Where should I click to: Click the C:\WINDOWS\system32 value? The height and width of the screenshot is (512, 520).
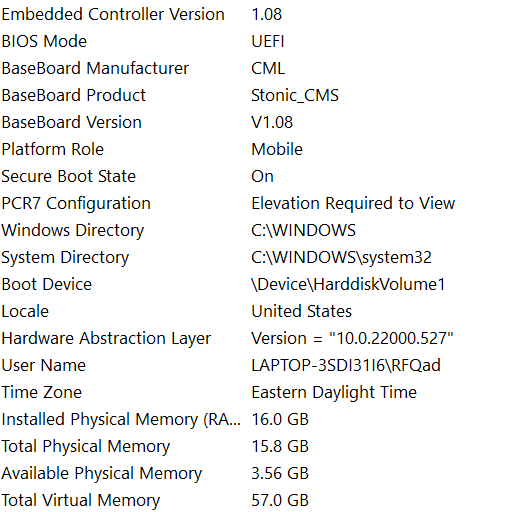(341, 257)
